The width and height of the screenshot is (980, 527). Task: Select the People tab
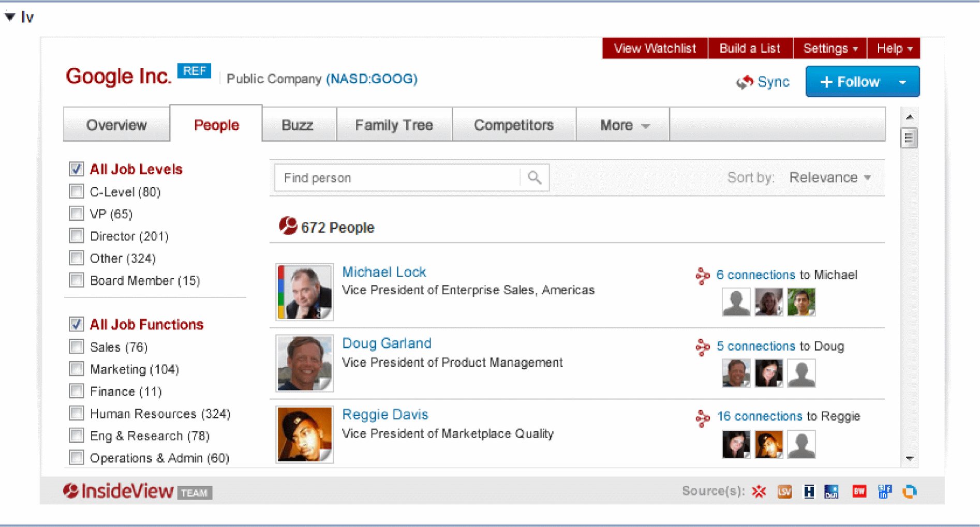pos(216,125)
